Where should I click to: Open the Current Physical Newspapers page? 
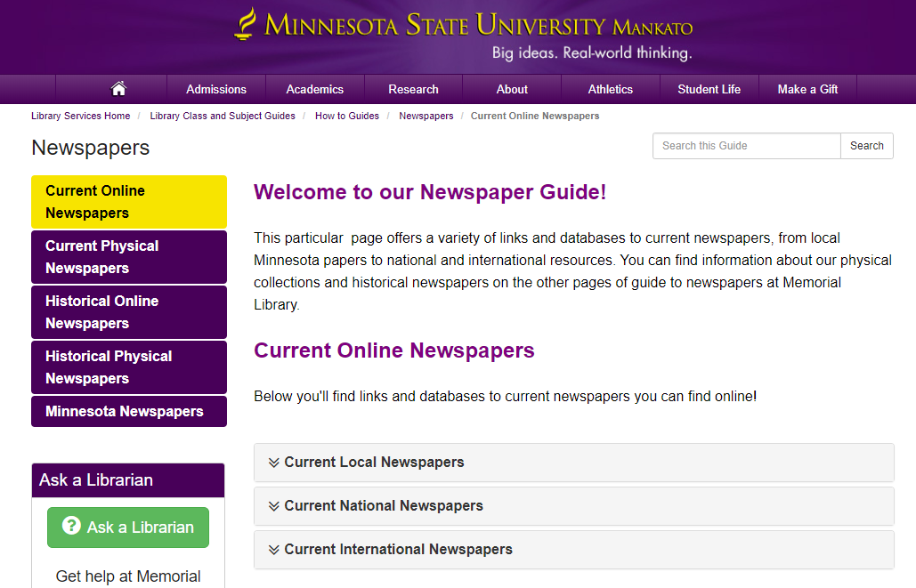pyautogui.click(x=128, y=256)
